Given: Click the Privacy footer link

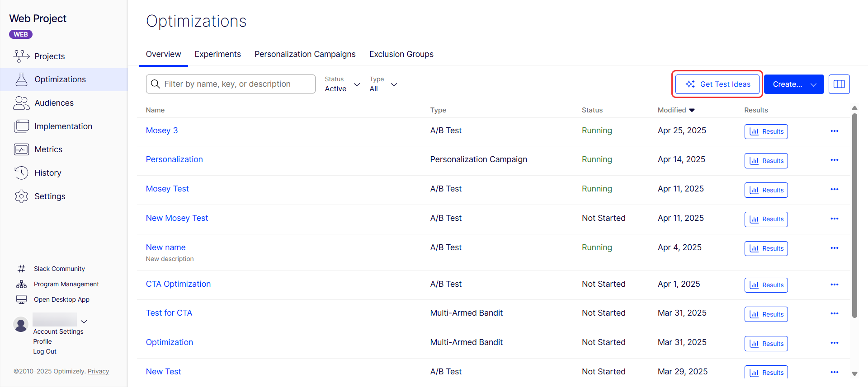Looking at the screenshot, I should pos(98,371).
